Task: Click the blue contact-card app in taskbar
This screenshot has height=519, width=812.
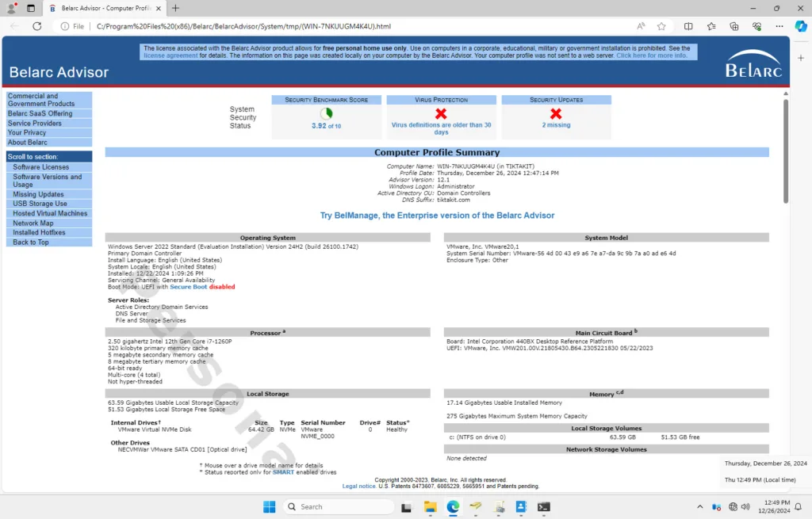Action: click(x=521, y=506)
